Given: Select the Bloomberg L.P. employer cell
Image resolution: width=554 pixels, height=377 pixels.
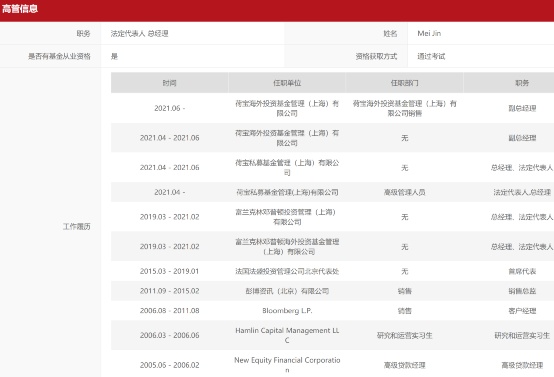Looking at the screenshot, I should (x=287, y=311).
